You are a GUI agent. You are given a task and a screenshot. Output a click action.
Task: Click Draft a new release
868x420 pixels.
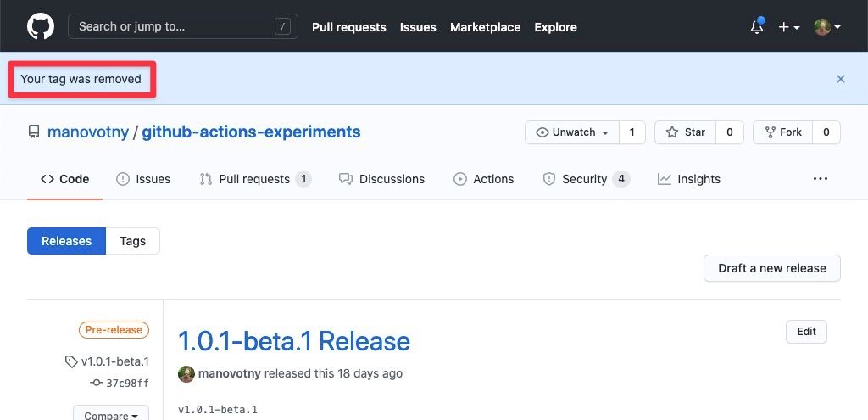[x=772, y=268]
